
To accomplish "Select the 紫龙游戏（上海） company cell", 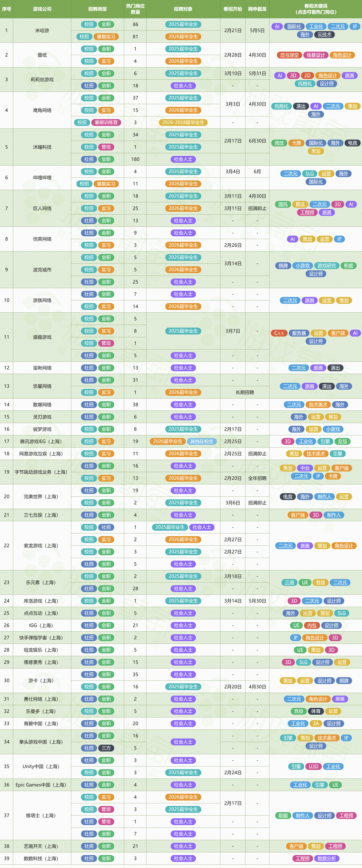I will (42, 546).
